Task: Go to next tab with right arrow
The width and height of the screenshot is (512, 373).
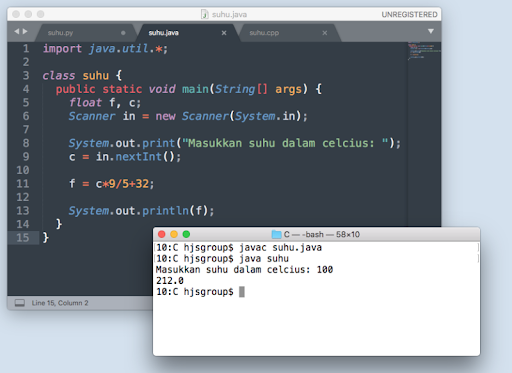Action: [x=25, y=31]
